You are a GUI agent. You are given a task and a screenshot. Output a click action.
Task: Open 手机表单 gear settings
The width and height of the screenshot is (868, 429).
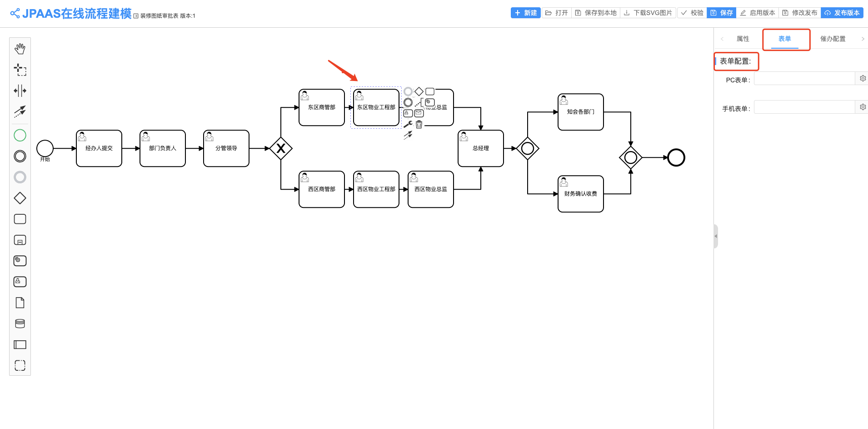coord(863,107)
